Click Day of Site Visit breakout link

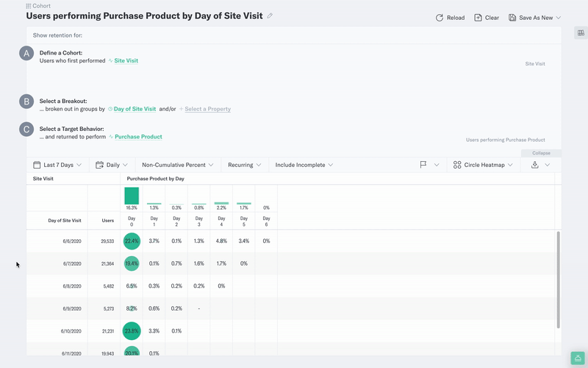[x=135, y=109]
